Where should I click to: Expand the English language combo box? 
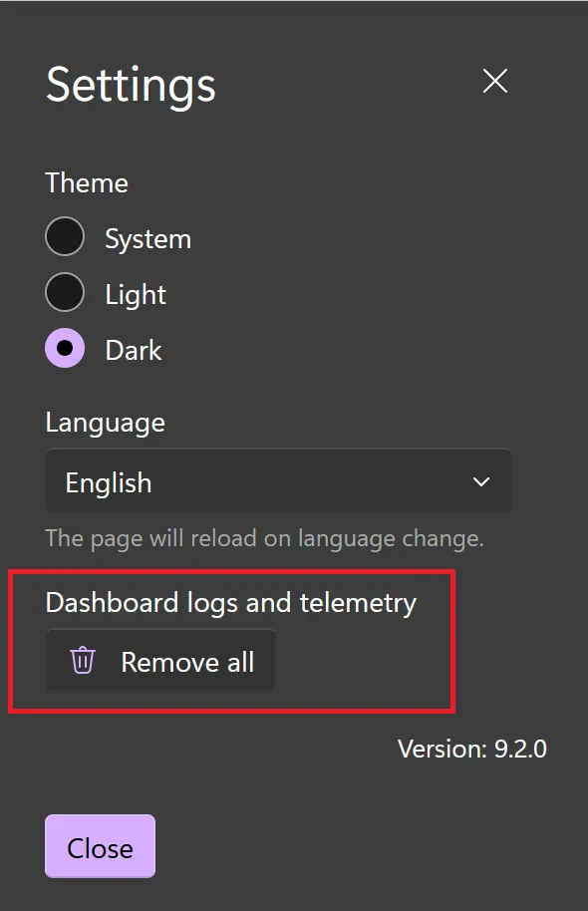tap(278, 481)
